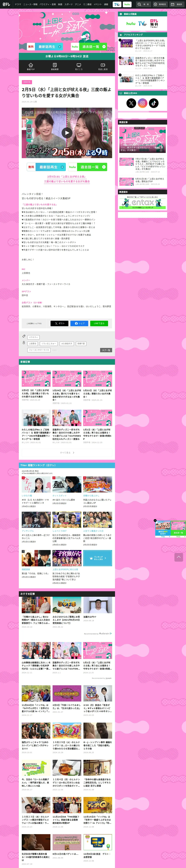Image resolution: width=186 pixels, height=868 pixels.
Task: Open ミニ番組 in the top menu
Action: [87, 4]
